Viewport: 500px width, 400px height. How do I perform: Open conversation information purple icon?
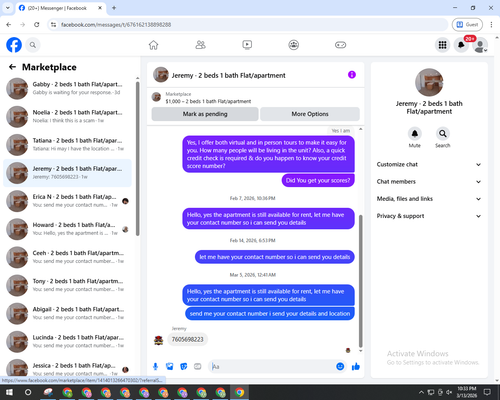[352, 75]
